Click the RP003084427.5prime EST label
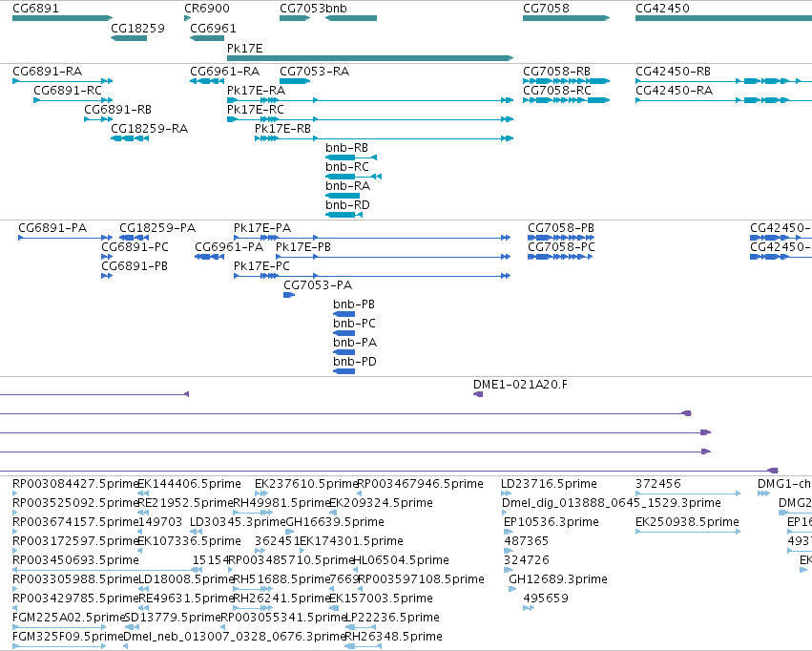Image resolution: width=812 pixels, height=651 pixels. click(x=75, y=484)
